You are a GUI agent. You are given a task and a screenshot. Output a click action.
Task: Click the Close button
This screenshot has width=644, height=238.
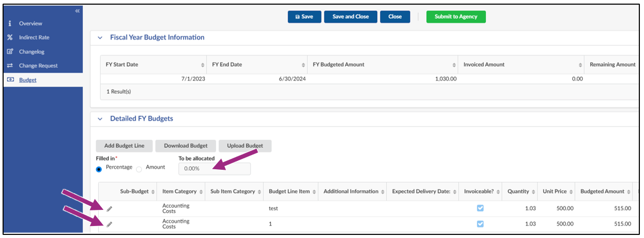click(395, 17)
